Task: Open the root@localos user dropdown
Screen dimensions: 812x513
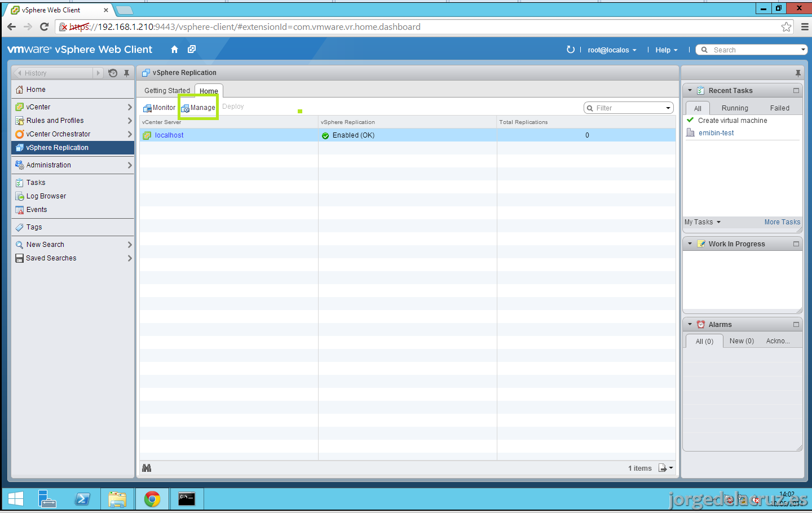Action: coord(612,50)
